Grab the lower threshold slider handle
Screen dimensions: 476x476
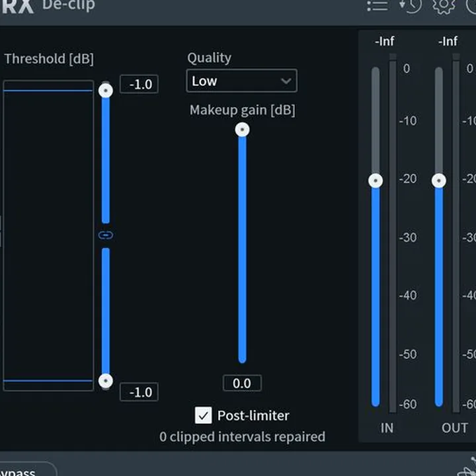click(x=106, y=381)
